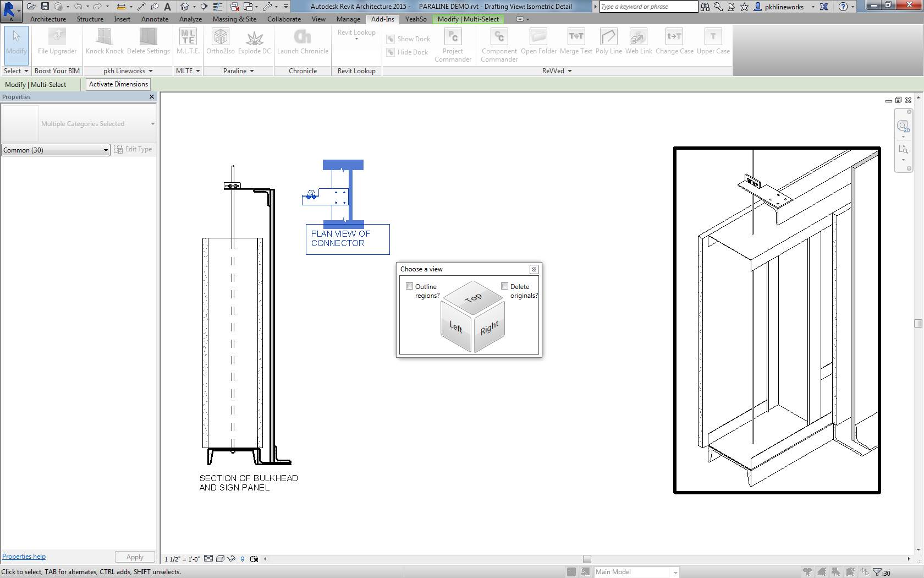
Task: Click the Aligned Dimension icon in quick access toolbar
Action: [x=141, y=7]
